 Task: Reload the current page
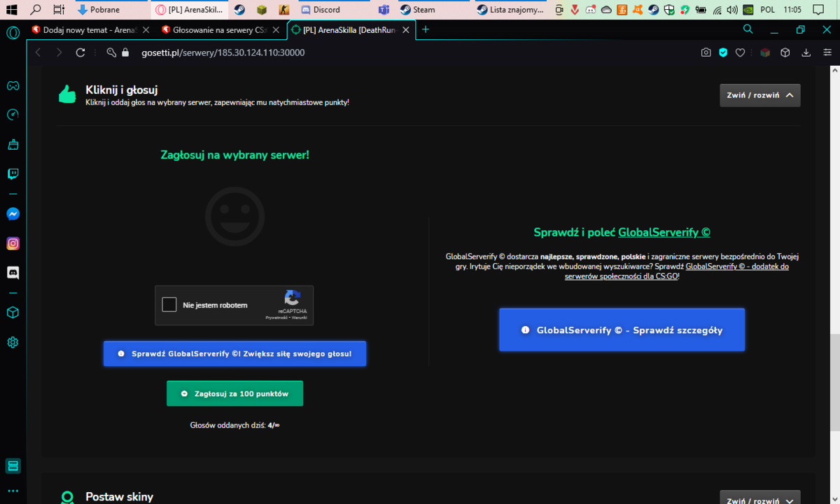click(80, 52)
